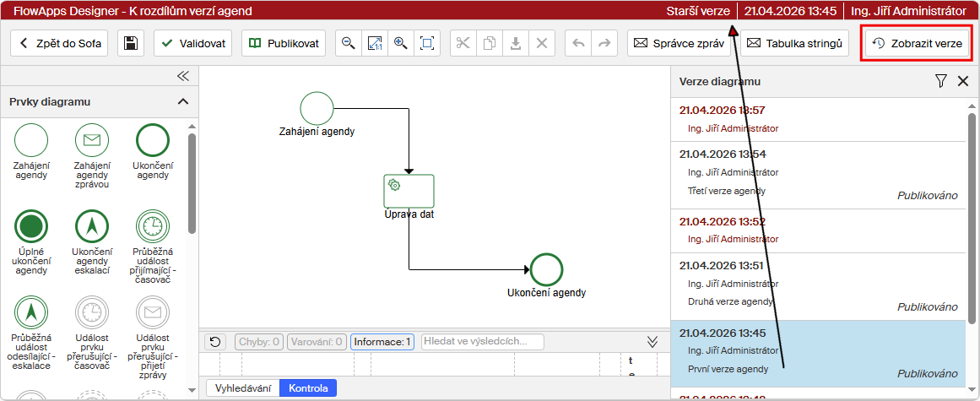980x401 pixels.
Task: Select Úplné ukončení agendy palette element
Action: pyautogui.click(x=31, y=241)
